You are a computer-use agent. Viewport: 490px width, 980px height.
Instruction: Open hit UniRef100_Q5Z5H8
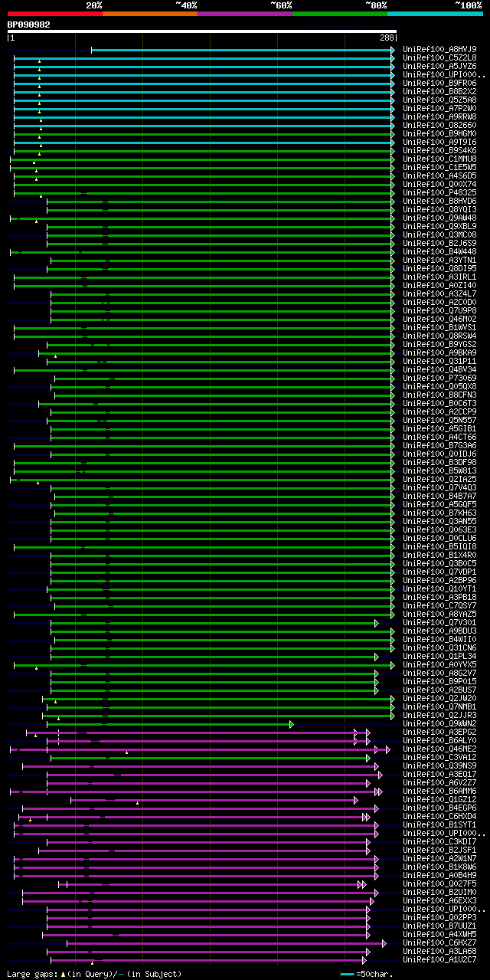tap(439, 100)
